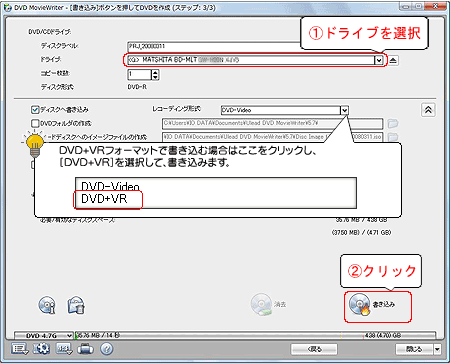
Task: Open the project settings list icon
Action: pos(20,349)
